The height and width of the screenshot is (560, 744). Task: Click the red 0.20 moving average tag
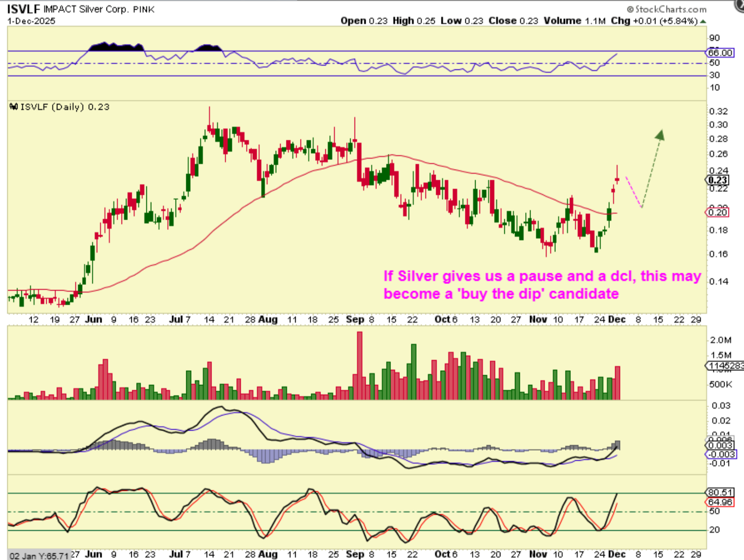click(x=718, y=212)
